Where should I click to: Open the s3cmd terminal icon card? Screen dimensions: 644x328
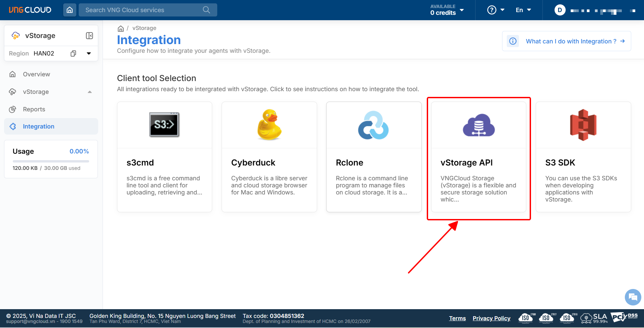[x=164, y=125]
